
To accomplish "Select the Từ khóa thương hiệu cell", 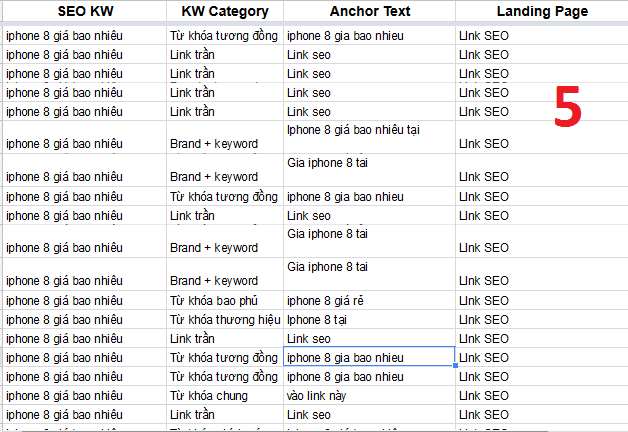I will (x=225, y=319).
